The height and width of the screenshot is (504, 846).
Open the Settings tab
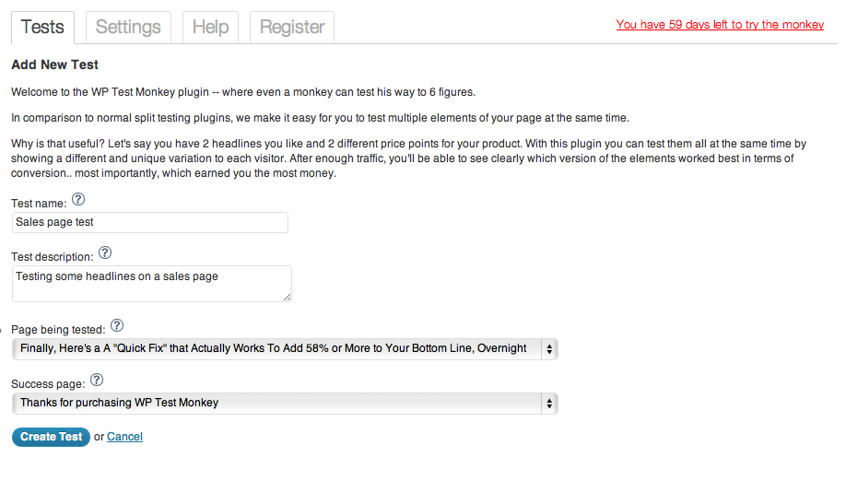click(x=128, y=27)
